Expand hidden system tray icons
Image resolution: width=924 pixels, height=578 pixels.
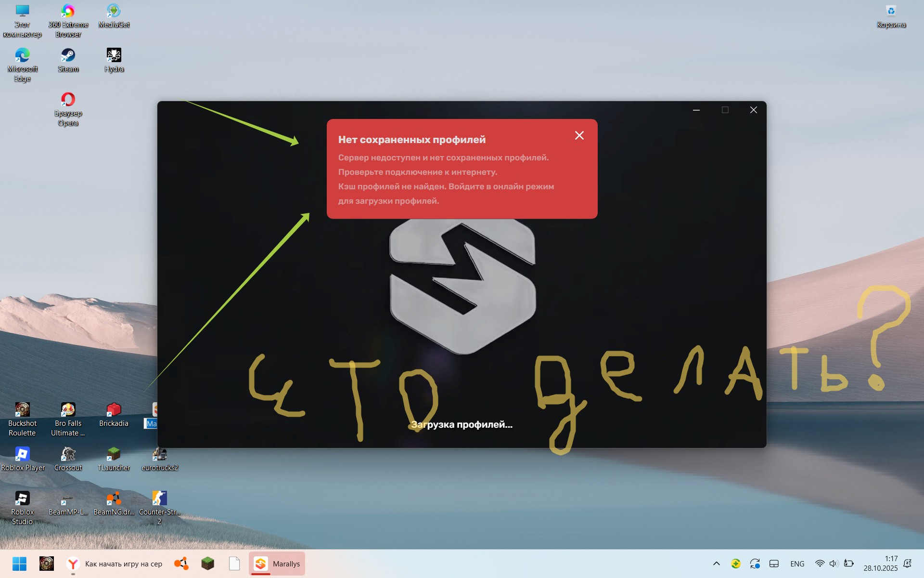pyautogui.click(x=716, y=564)
